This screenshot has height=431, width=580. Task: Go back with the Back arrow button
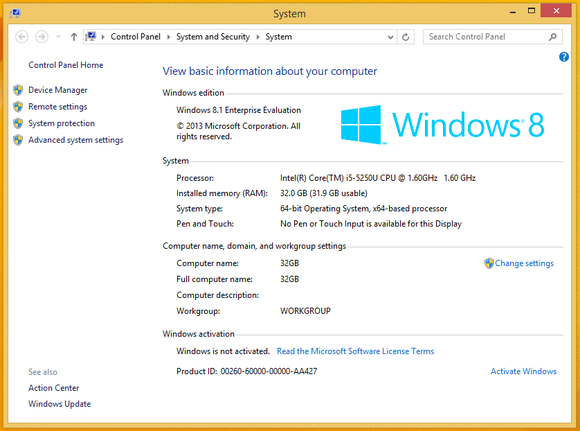tap(22, 37)
